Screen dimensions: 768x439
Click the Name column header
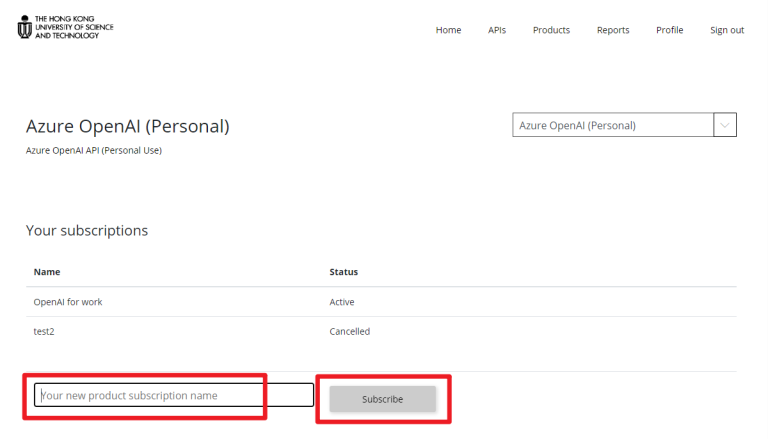tap(46, 272)
